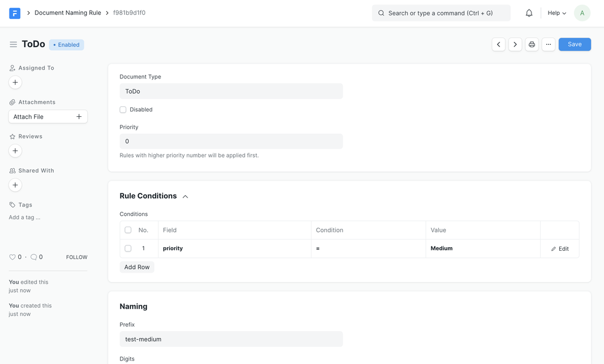The width and height of the screenshot is (604, 364).
Task: Share document using Shared With plus
Action: 15,185
